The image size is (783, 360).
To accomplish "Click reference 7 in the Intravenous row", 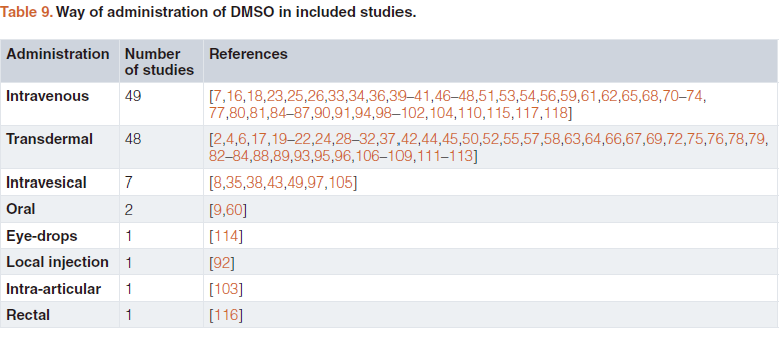I will 218,96.
